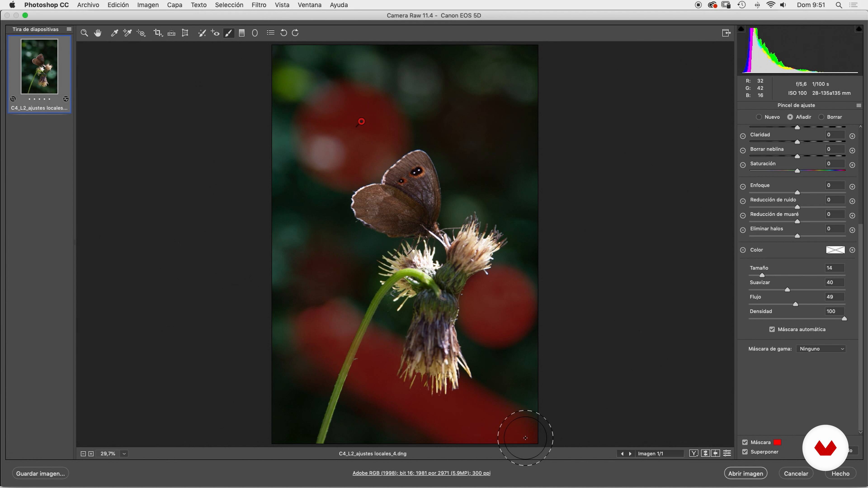Open preview preferences sliders icon

pos(727,453)
